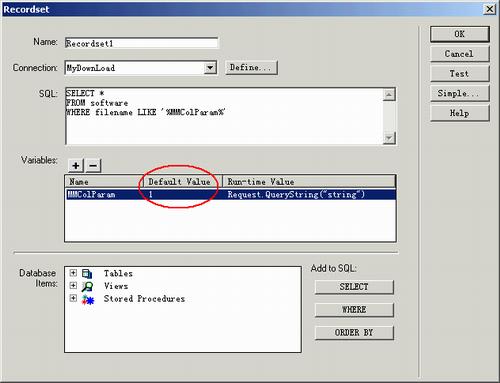The width and height of the screenshot is (500, 383).
Task: Expand the Tables tree node
Action: click(x=73, y=273)
